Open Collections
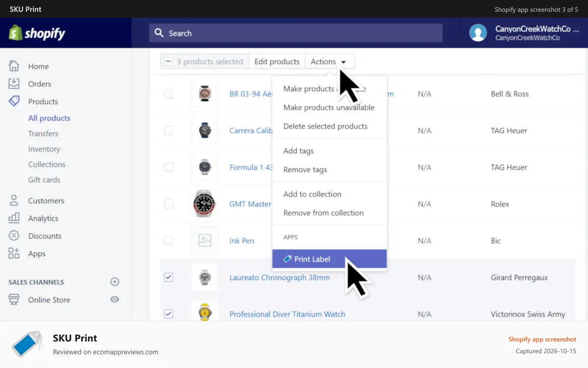588x368 pixels. click(x=47, y=164)
